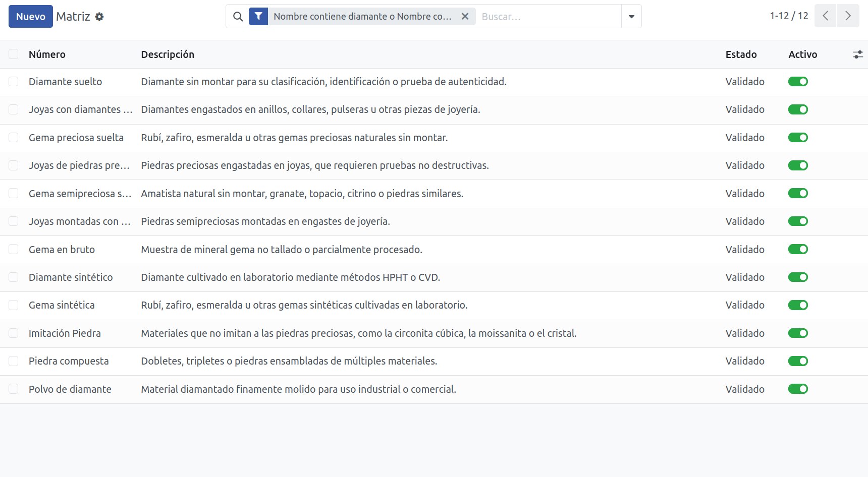The width and height of the screenshot is (868, 477).
Task: Check the Piedra compuesta row checkbox
Action: tap(14, 361)
